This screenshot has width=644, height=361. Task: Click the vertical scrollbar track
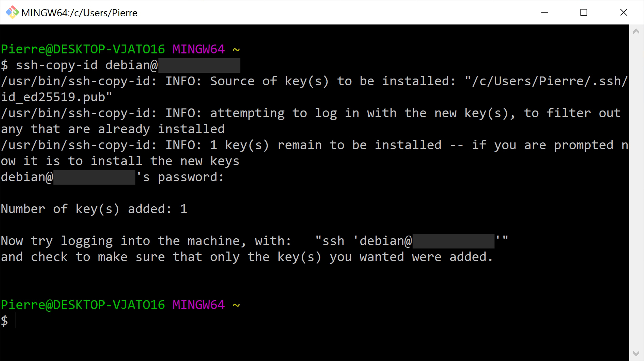point(636,192)
